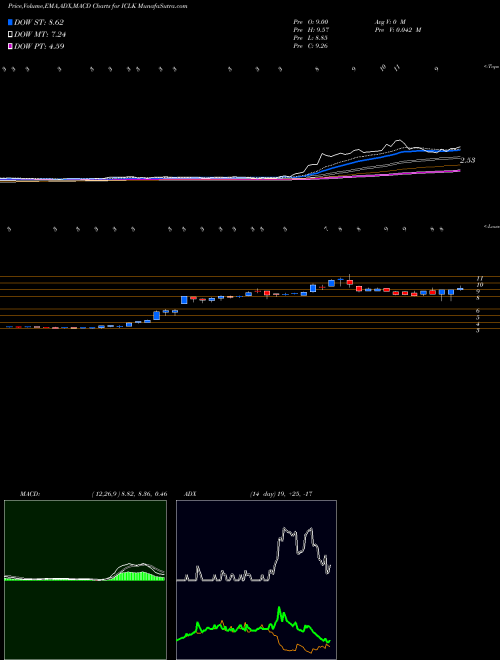This screenshot has width=500, height=660.
Task: Click the 'ADX' panel heading
Action: (189, 494)
